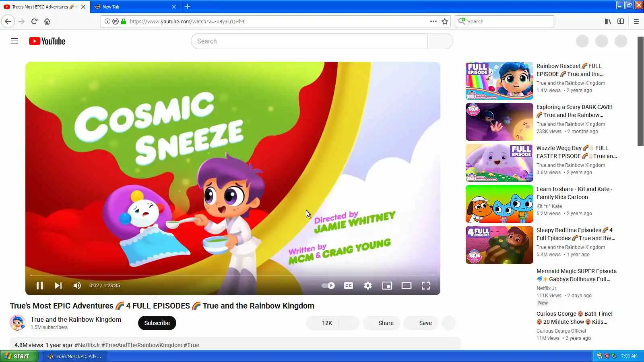
Task: Open a new browser tab
Action: (188, 6)
